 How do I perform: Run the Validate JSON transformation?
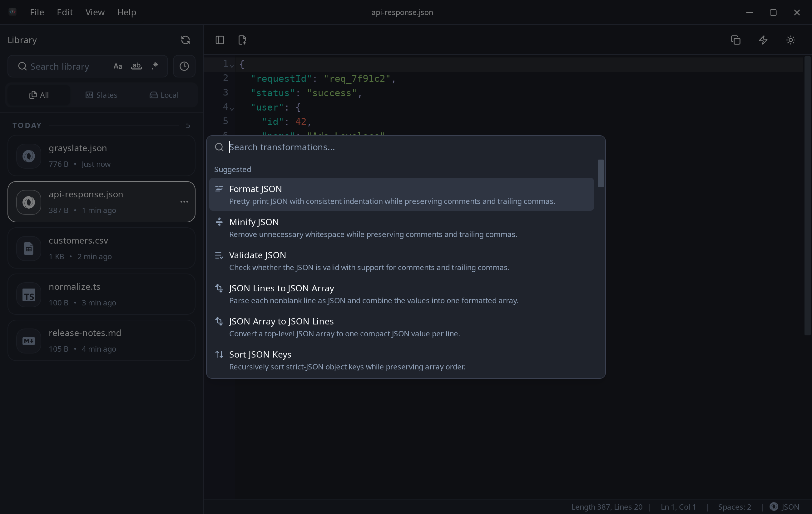401,261
